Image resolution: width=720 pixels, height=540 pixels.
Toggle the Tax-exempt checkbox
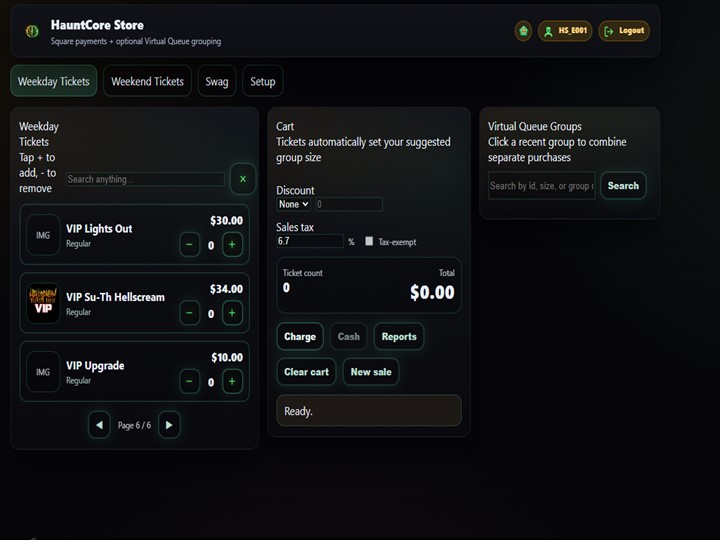pos(369,241)
